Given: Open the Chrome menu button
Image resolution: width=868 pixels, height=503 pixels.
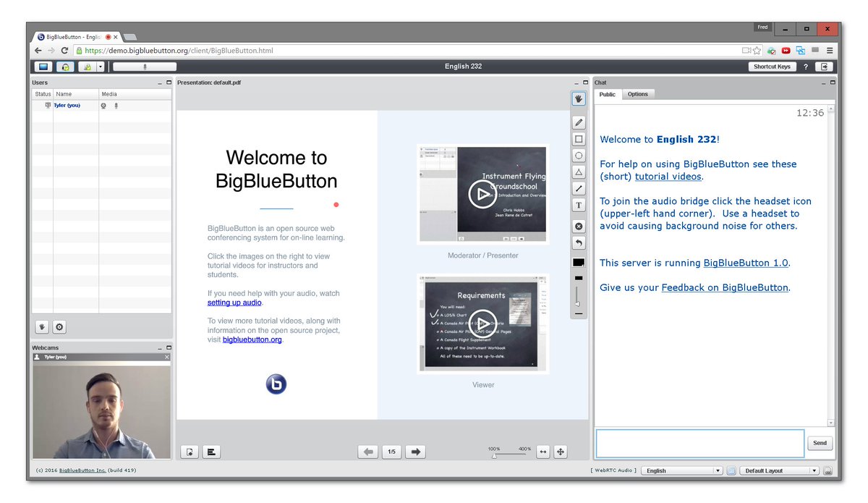Looking at the screenshot, I should (829, 51).
